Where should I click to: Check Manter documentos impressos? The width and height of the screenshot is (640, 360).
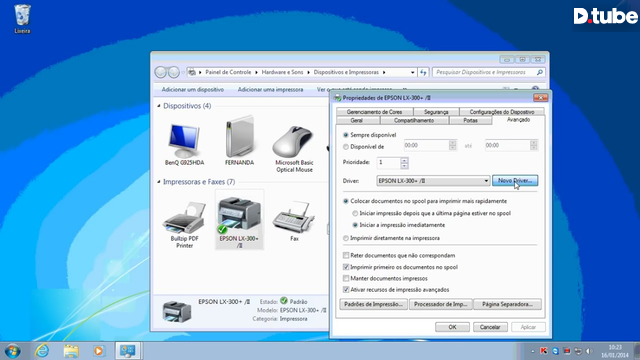pyautogui.click(x=346, y=278)
